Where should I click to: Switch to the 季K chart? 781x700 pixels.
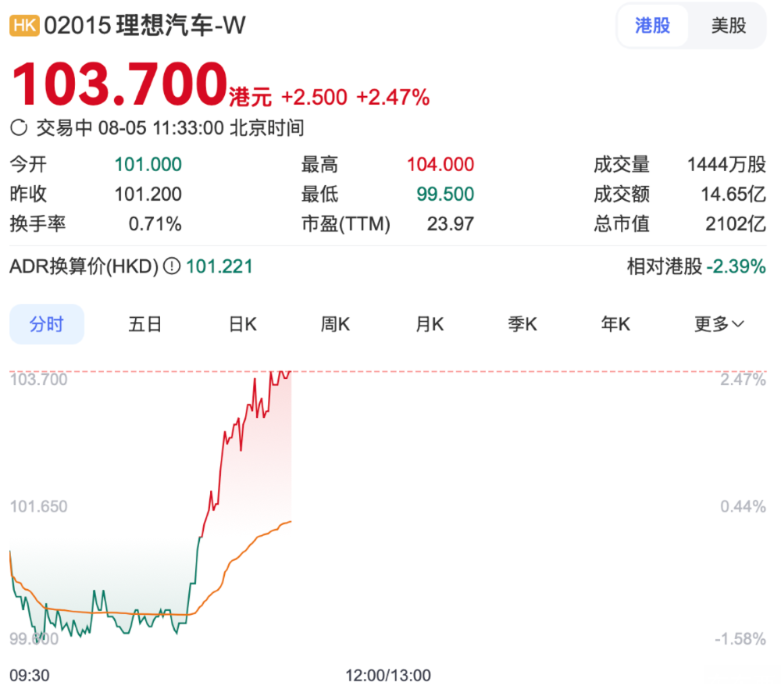[522, 324]
